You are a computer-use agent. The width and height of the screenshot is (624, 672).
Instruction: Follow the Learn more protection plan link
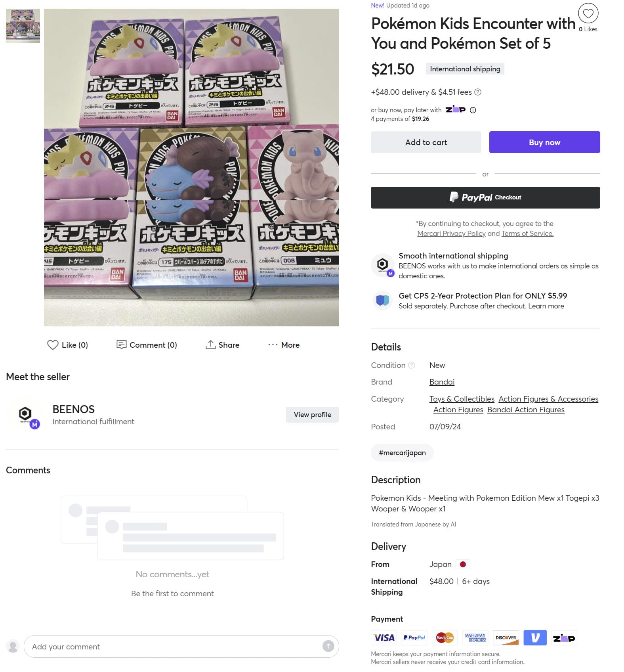[546, 306]
